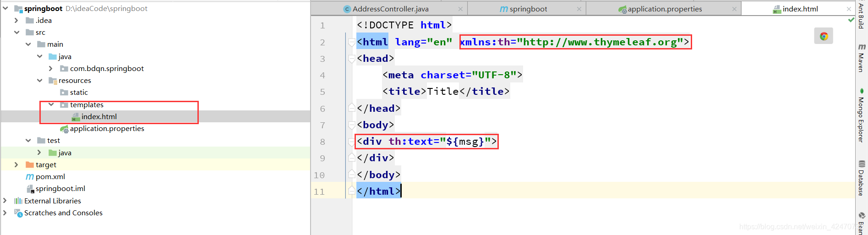Click fold marker beside html tag line 2
Viewport: 868px width, 235px height.
click(x=352, y=42)
